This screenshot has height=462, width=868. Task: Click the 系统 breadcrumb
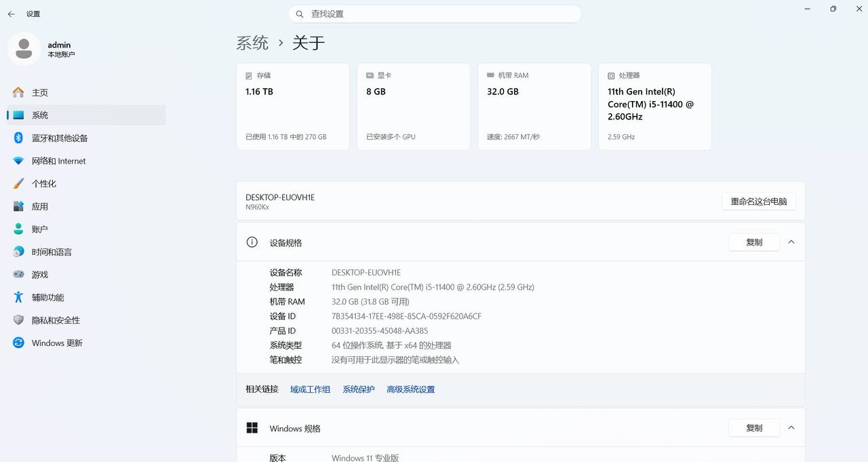click(252, 43)
